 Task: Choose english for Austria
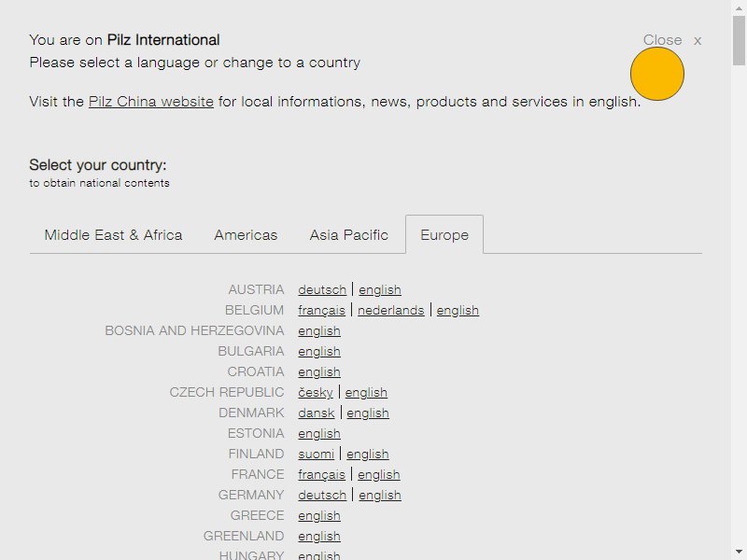coord(380,289)
